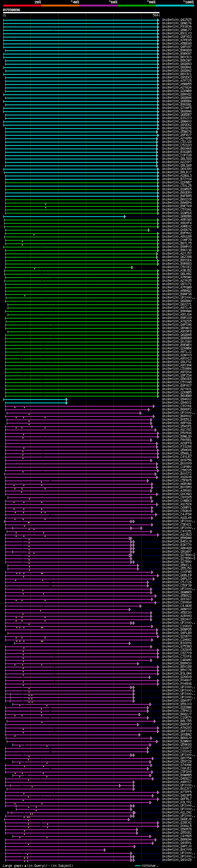Screen dimensions: 197x868
Task: Open the UniRef100_Q946X2 hit label
Action: click(177, 399)
